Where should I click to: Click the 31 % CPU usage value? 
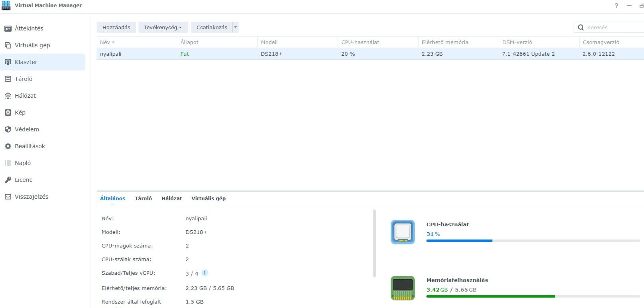click(x=433, y=234)
